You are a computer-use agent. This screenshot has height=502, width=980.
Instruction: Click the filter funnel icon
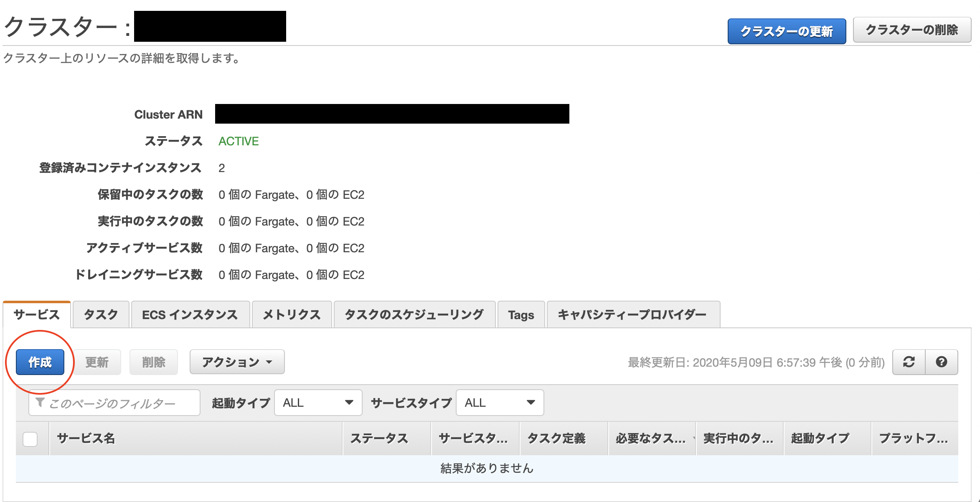(40, 402)
